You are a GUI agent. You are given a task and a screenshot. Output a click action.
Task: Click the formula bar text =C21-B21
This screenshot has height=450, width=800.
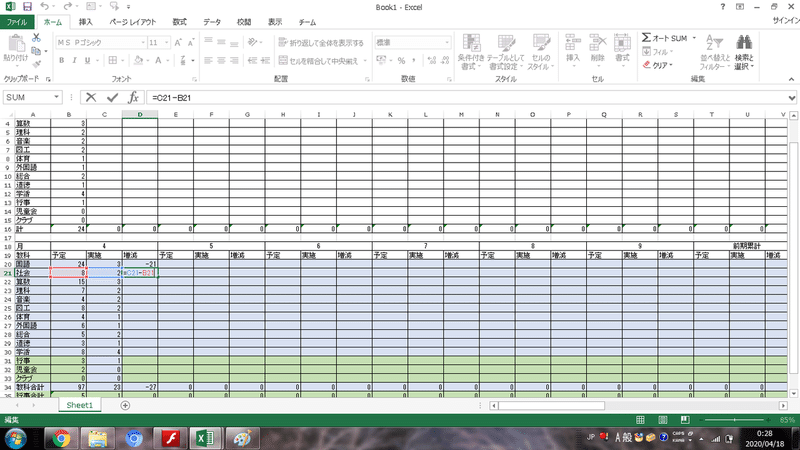pos(171,97)
